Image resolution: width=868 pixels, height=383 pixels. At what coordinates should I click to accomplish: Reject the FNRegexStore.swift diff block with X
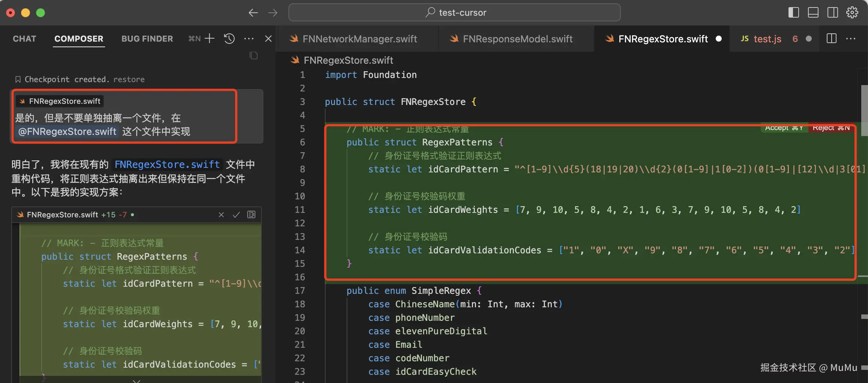[221, 215]
